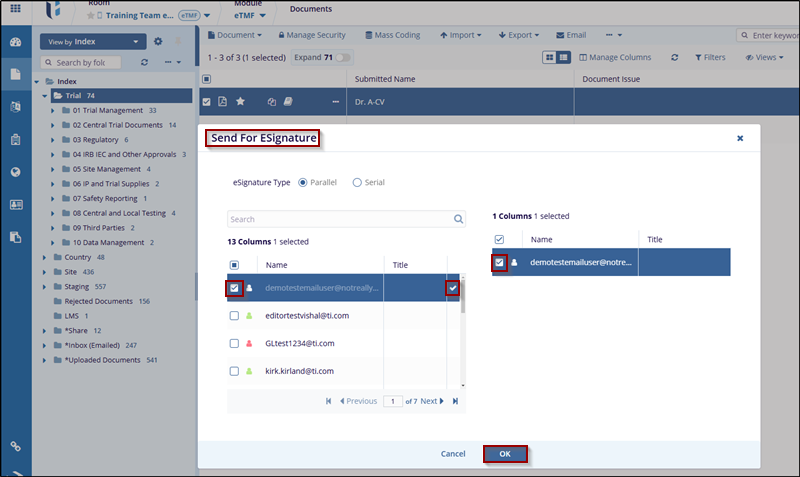This screenshot has height=477, width=800.
Task: Click the dashboard gauge icon in sidebar
Action: click(x=15, y=42)
